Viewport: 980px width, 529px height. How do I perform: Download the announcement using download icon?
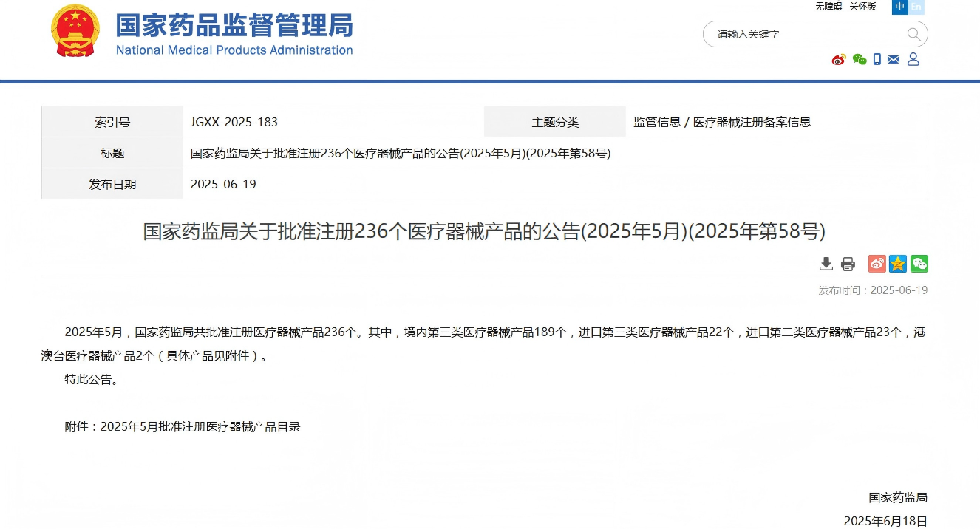(826, 264)
